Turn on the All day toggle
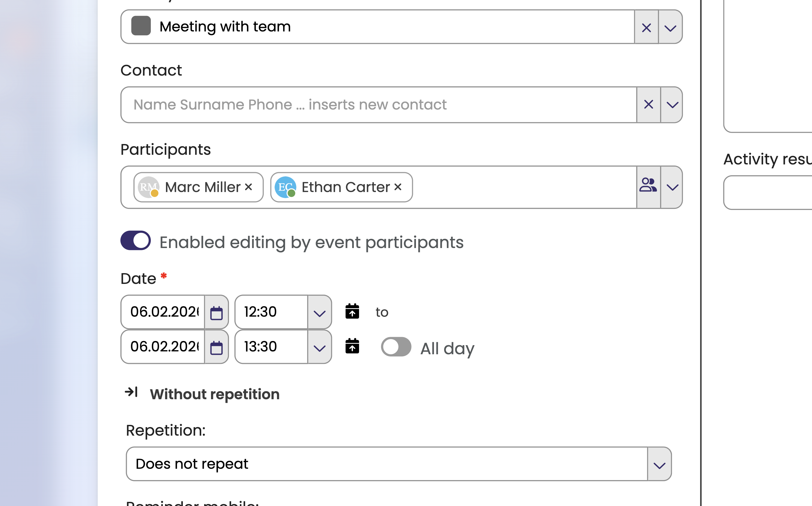Image resolution: width=812 pixels, height=506 pixels. 396,347
